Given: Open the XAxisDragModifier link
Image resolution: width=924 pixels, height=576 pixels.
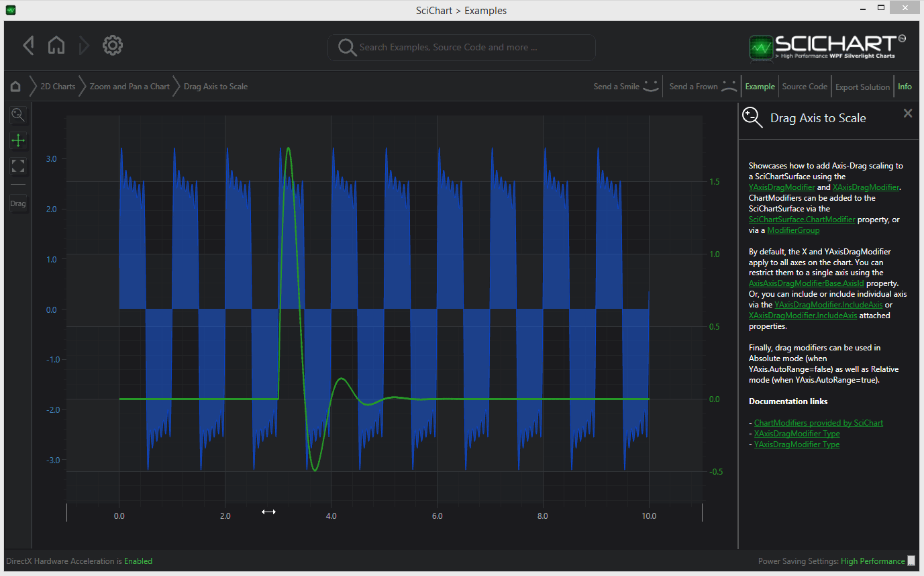Looking at the screenshot, I should (866, 187).
